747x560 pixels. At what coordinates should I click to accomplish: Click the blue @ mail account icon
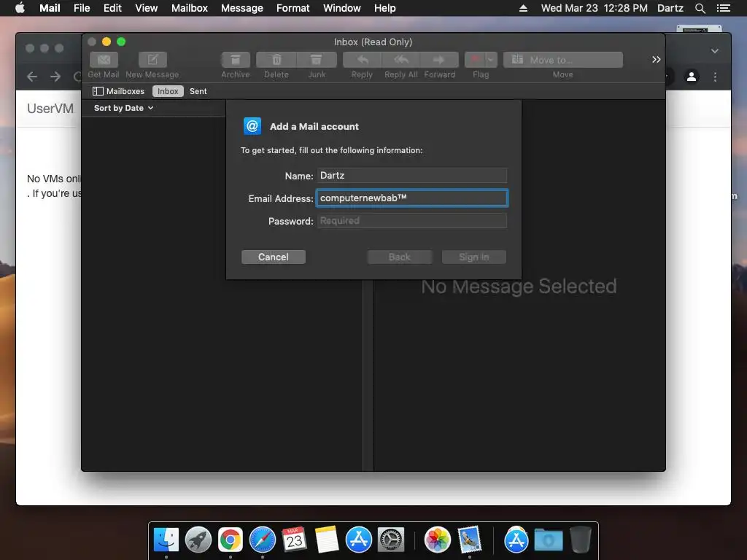[x=252, y=126]
